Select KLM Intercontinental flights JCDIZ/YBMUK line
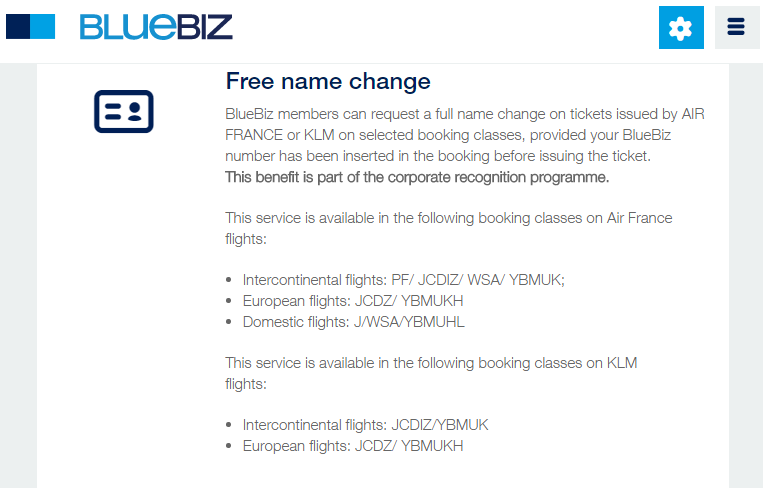Viewport: 763px width, 488px height. tap(365, 425)
